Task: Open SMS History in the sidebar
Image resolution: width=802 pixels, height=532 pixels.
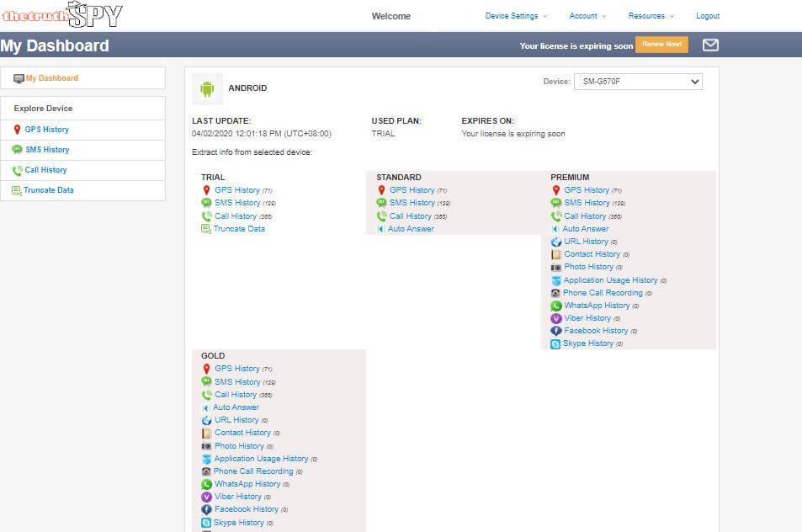Action: 48,149
